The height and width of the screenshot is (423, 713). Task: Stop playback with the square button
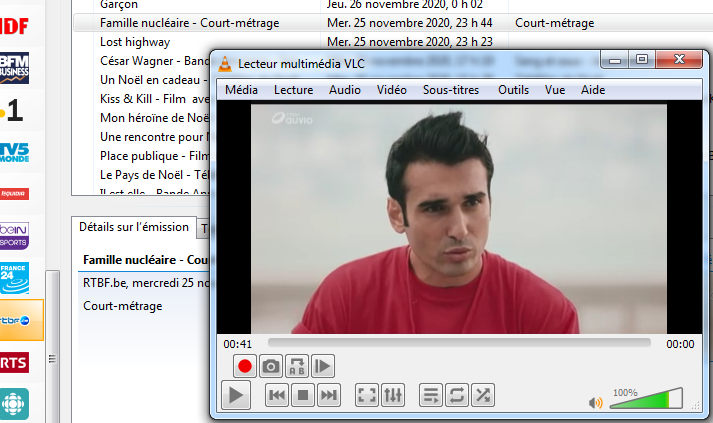click(302, 396)
